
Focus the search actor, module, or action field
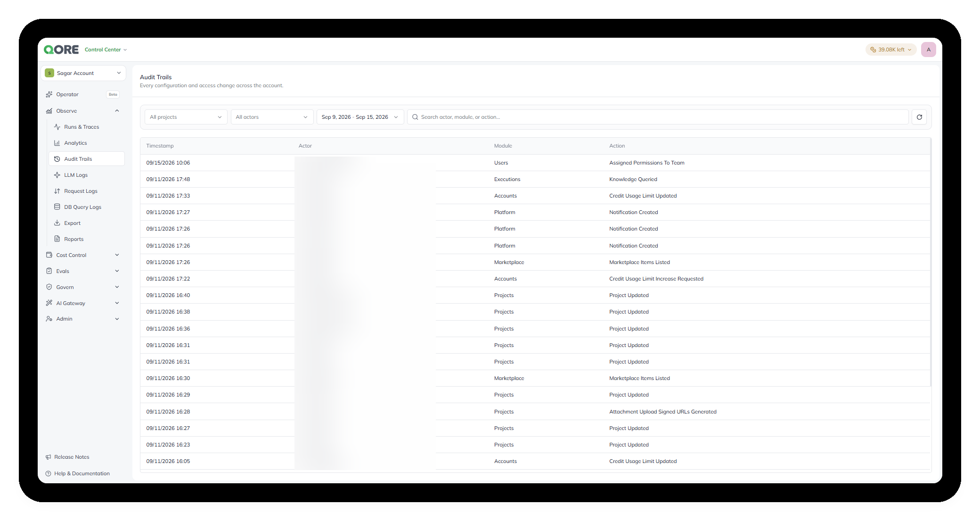(658, 117)
